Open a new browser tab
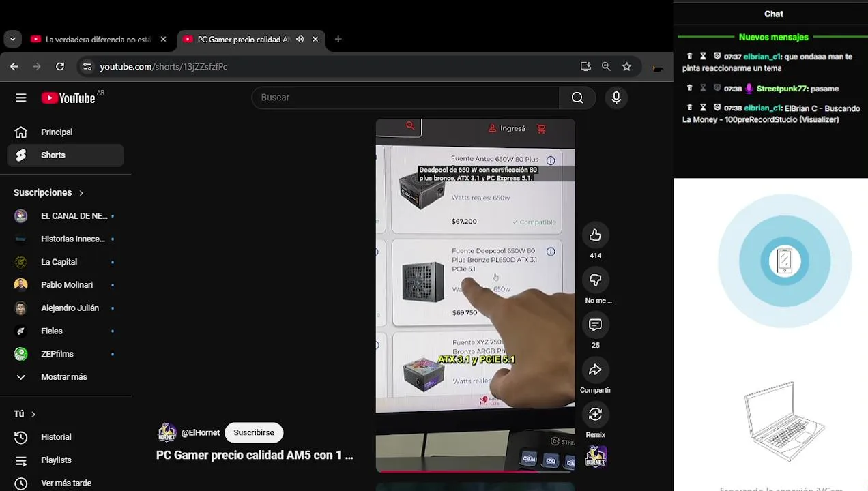 [x=338, y=39]
